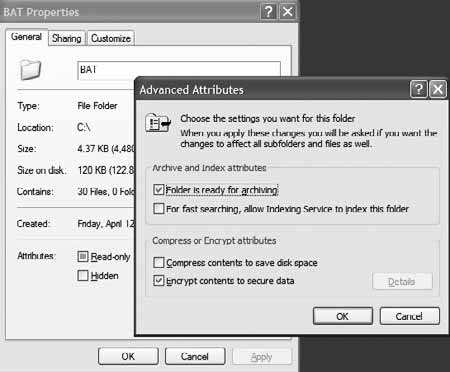Click OK in BAT Properties window
450x372 pixels.
(128, 356)
